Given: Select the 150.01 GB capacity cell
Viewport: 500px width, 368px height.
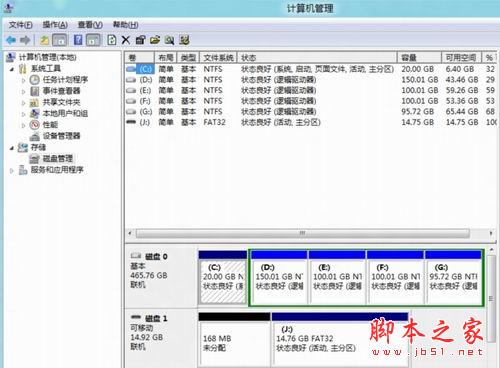Looking at the screenshot, I should click(x=419, y=80).
